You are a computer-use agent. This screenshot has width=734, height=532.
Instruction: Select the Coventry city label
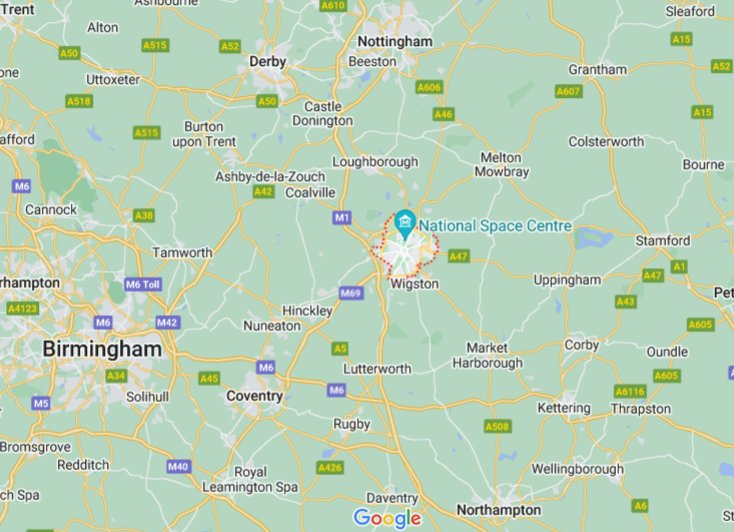pos(255,396)
